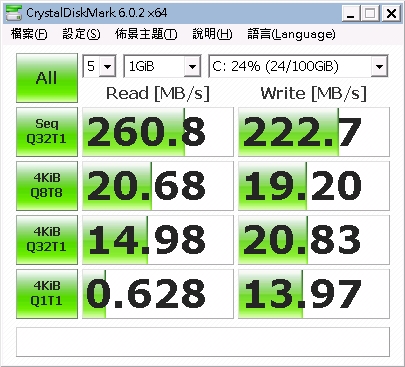Start the 4KiB Q32T1 test
Screen dimensions: 405x367
(x=47, y=240)
